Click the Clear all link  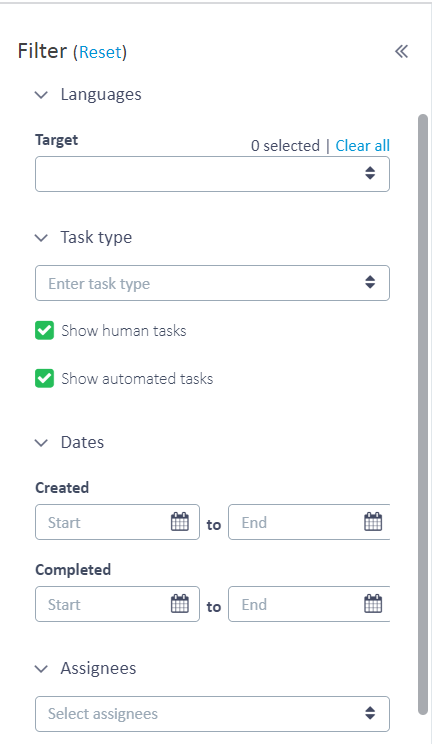(363, 146)
